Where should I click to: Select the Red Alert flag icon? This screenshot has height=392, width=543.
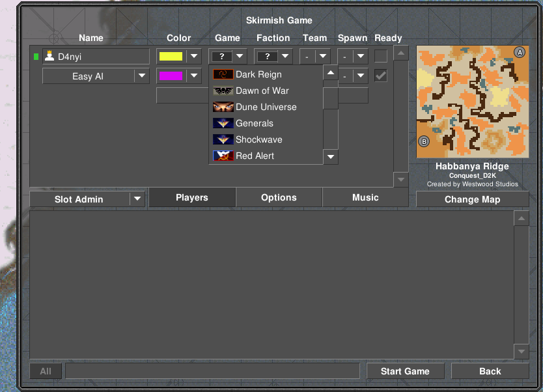(223, 156)
